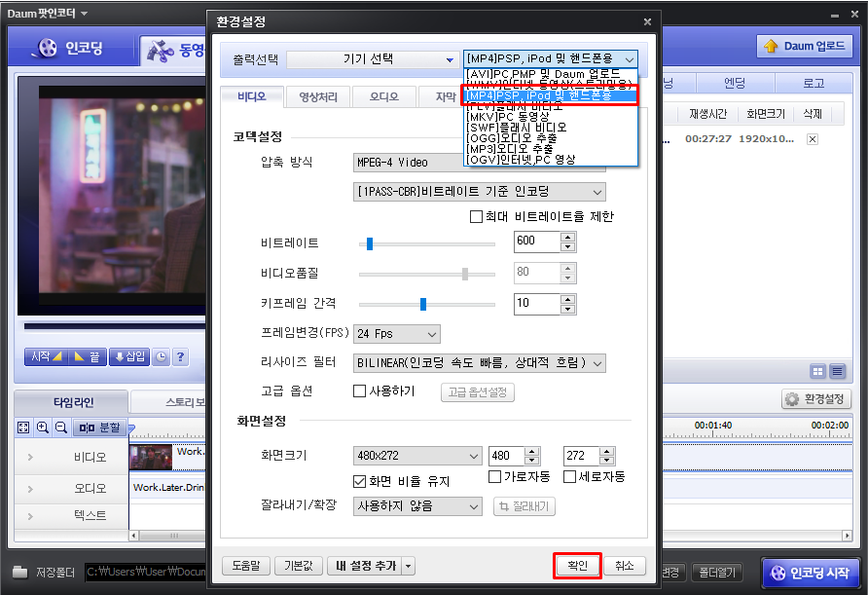
Task: Open the 잘라내기/확장 사용하지 않음 dropdown
Action: point(416,506)
